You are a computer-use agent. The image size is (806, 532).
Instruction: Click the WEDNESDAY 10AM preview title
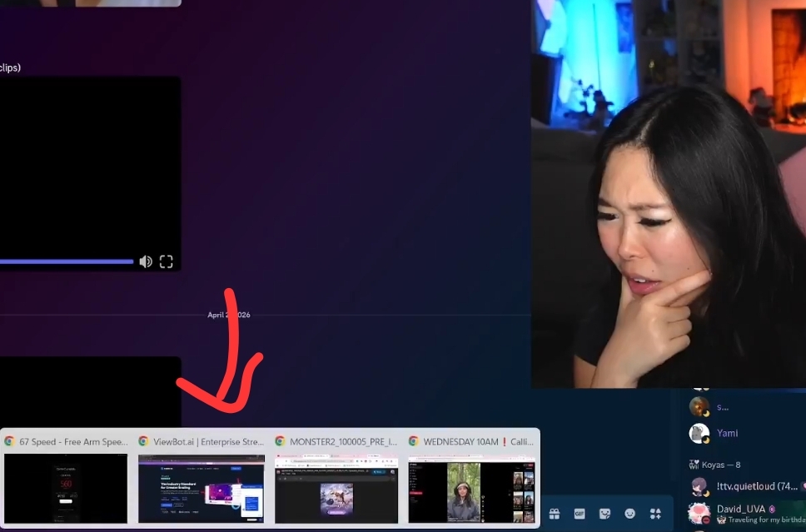pos(478,441)
